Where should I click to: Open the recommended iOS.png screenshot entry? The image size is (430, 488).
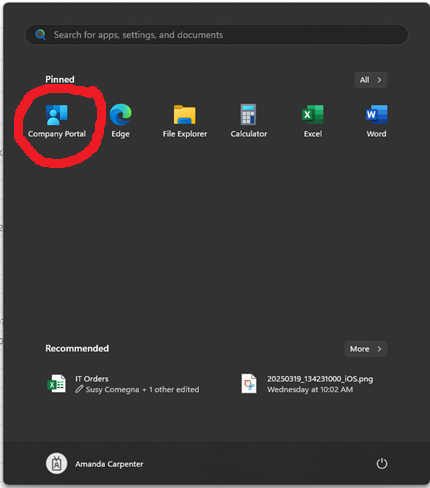pos(308,384)
